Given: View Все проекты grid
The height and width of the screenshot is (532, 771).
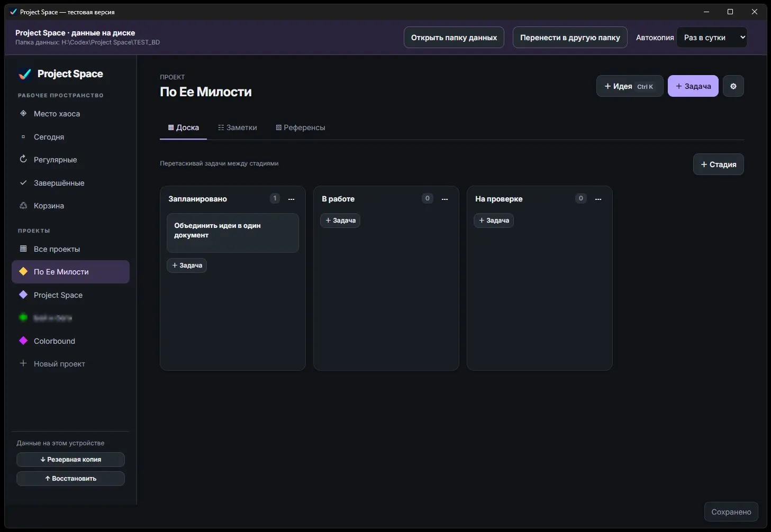Looking at the screenshot, I should pos(70,249).
